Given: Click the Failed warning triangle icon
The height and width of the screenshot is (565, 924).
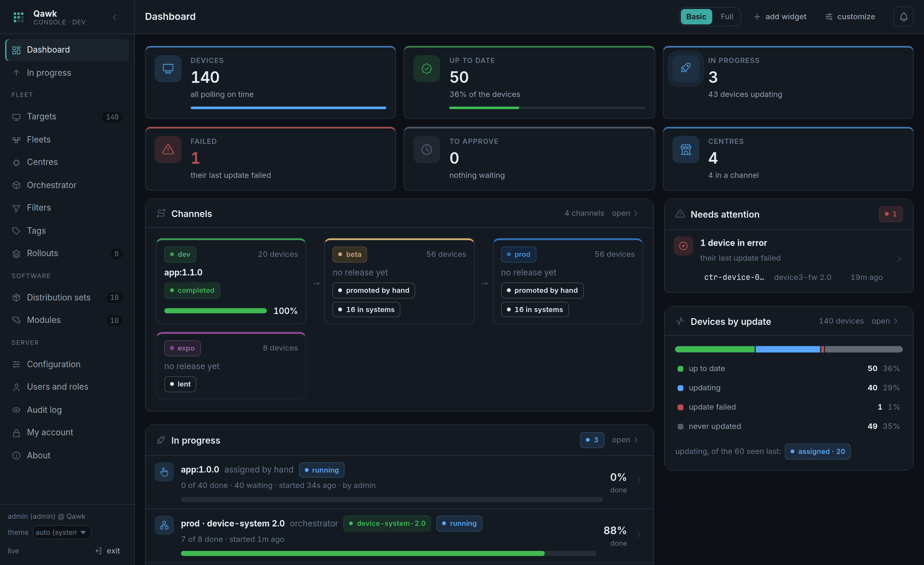Looking at the screenshot, I should tap(168, 149).
